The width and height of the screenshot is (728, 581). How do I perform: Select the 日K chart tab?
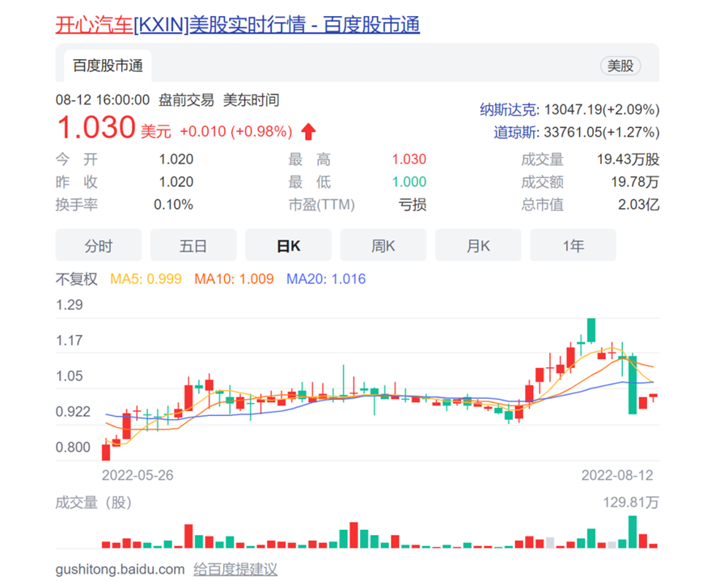coord(288,245)
